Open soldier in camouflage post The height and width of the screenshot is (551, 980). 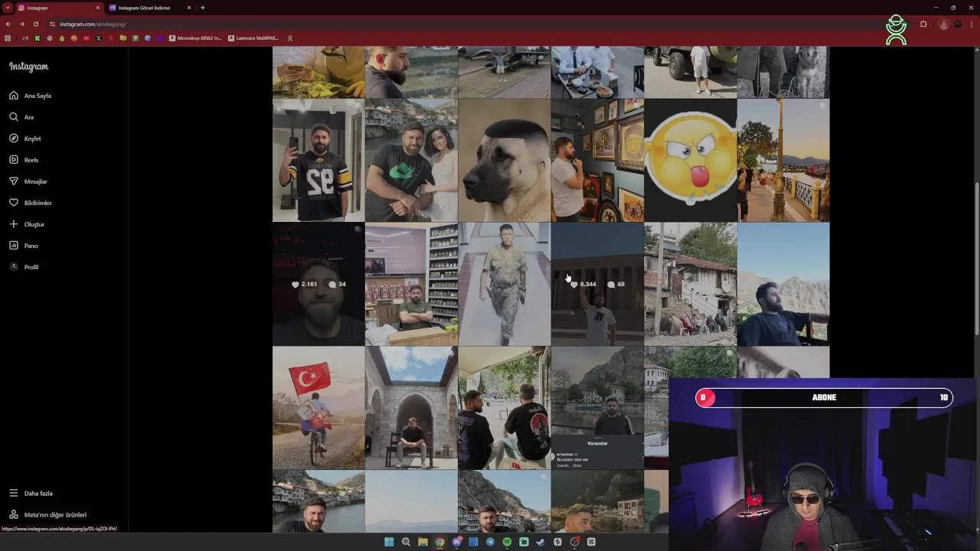point(504,284)
